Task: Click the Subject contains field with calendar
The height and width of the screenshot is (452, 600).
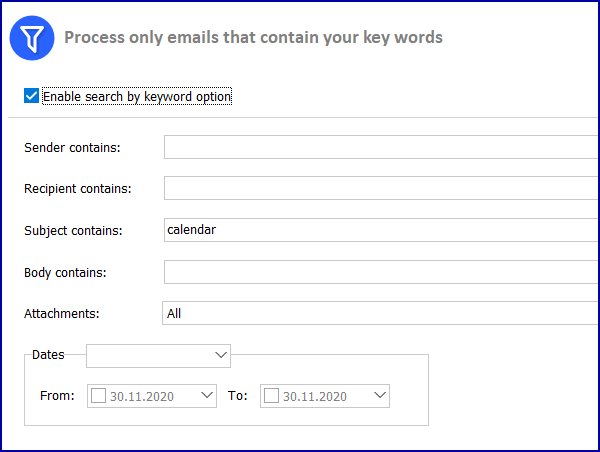Action: (382, 230)
